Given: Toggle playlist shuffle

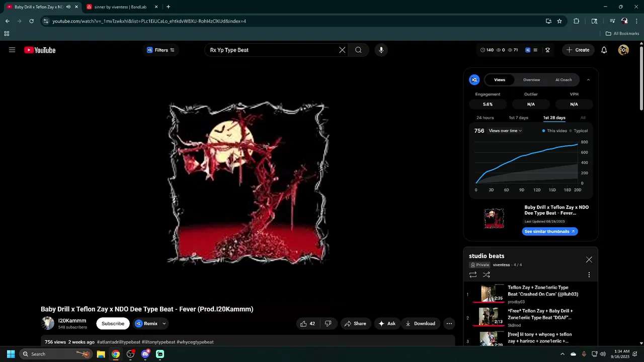Looking at the screenshot, I should 486,275.
